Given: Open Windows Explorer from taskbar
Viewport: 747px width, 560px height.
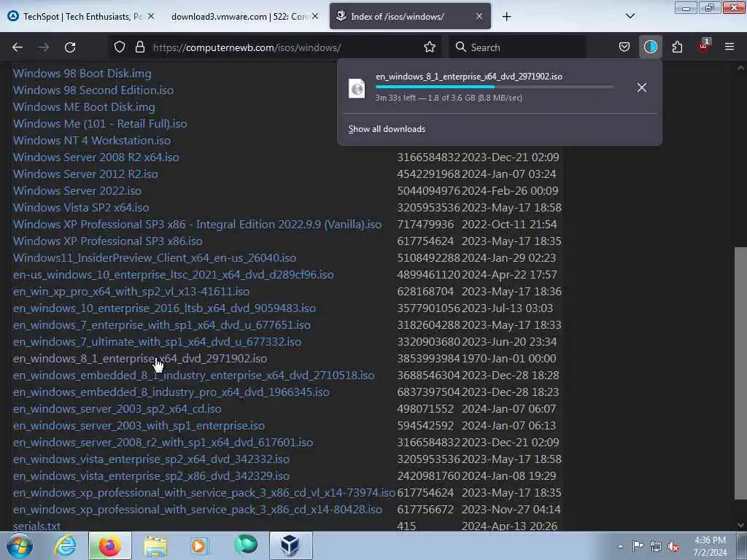Looking at the screenshot, I should point(155,546).
